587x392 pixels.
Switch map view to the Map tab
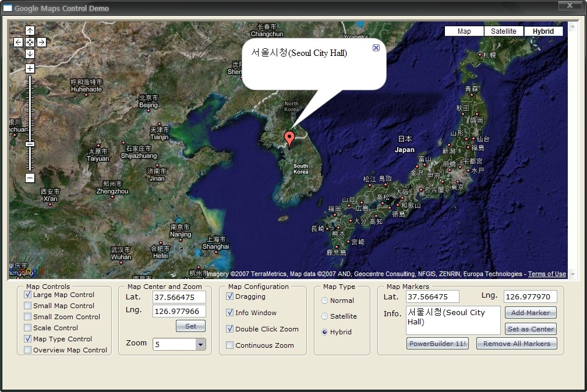click(x=464, y=31)
